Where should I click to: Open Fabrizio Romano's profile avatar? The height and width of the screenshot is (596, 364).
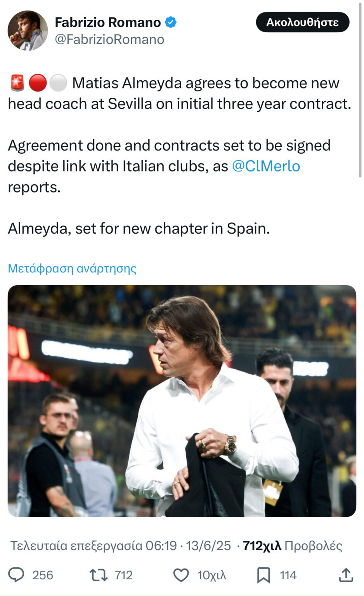[28, 31]
